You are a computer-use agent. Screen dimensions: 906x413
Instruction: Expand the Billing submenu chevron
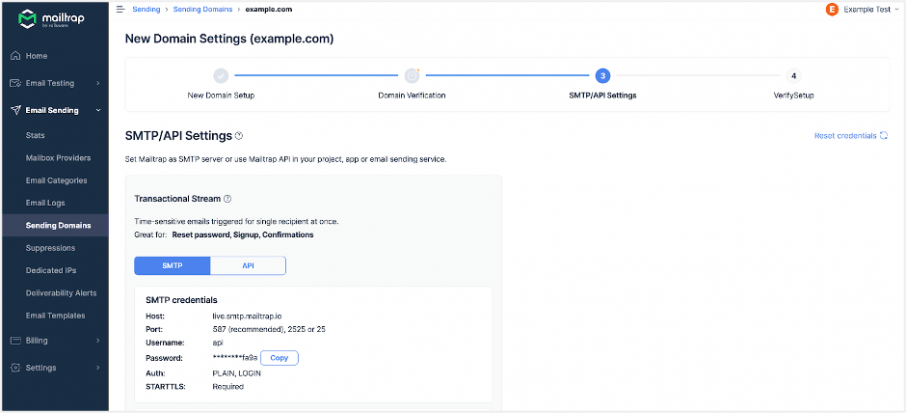coord(98,340)
